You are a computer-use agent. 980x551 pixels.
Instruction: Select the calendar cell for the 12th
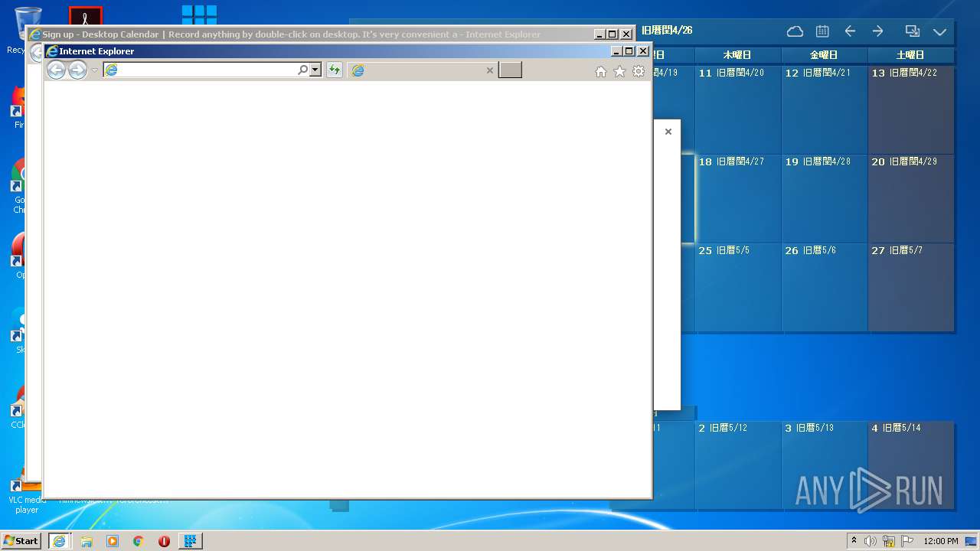(x=825, y=109)
